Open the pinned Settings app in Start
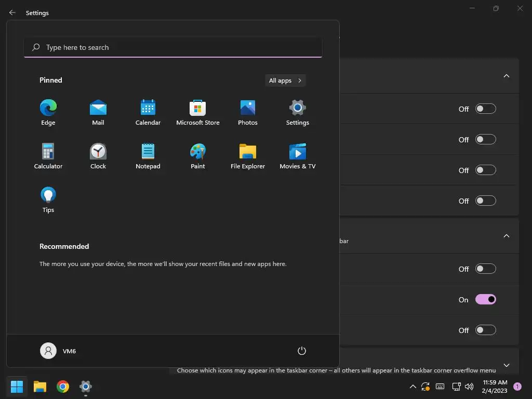Image resolution: width=532 pixels, height=399 pixels. point(298,113)
